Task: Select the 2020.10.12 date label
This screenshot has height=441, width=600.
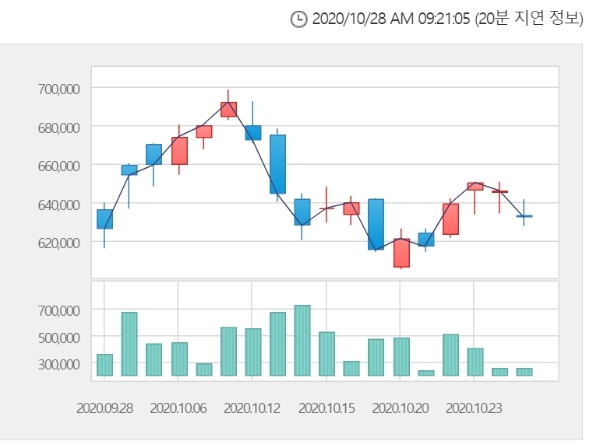Action: point(252,408)
